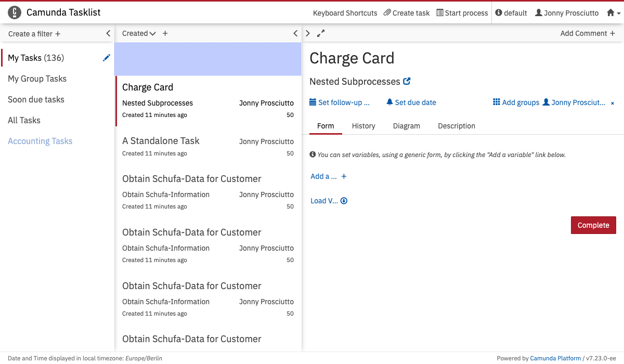Click the plus icon beside Add a variable

344,176
